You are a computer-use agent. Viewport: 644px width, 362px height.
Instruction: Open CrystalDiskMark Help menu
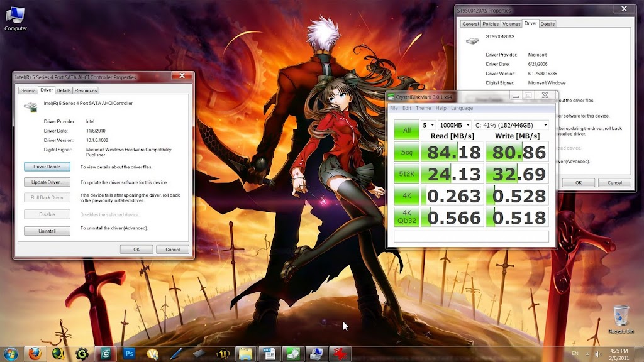point(441,108)
